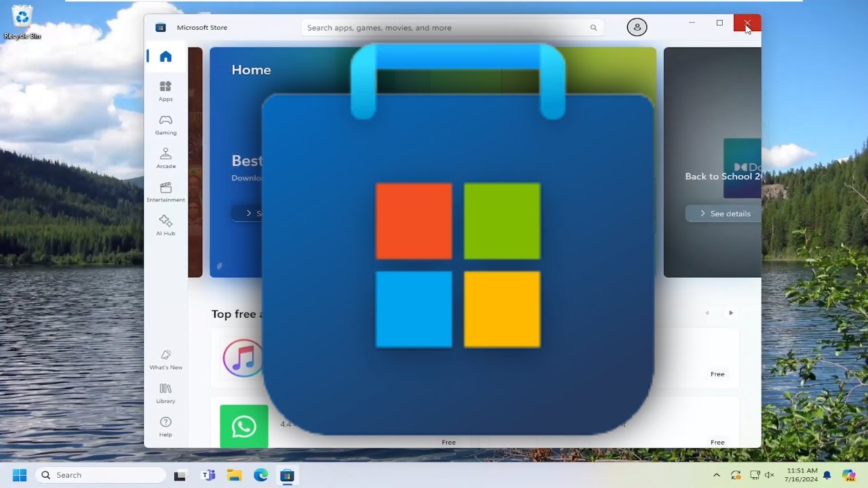The image size is (868, 488).
Task: Open the notifications bell icon
Action: coord(827,475)
